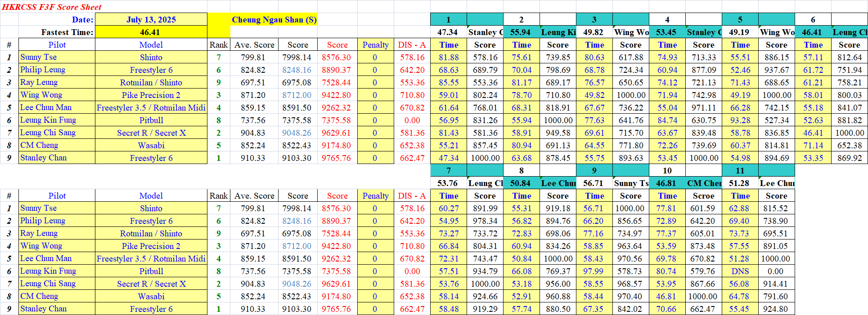Select the yellow cell beside Fastest Time label
This screenshot has height=315, width=868.
151,32
